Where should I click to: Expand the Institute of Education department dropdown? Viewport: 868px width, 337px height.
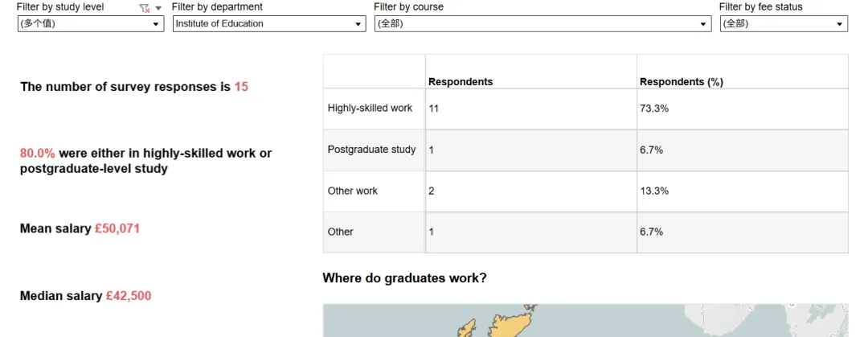coord(269,24)
